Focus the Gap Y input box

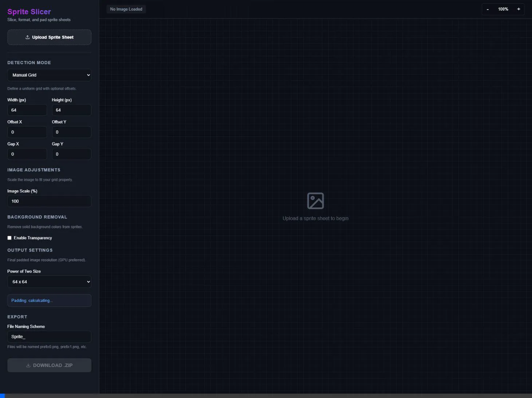click(x=71, y=154)
